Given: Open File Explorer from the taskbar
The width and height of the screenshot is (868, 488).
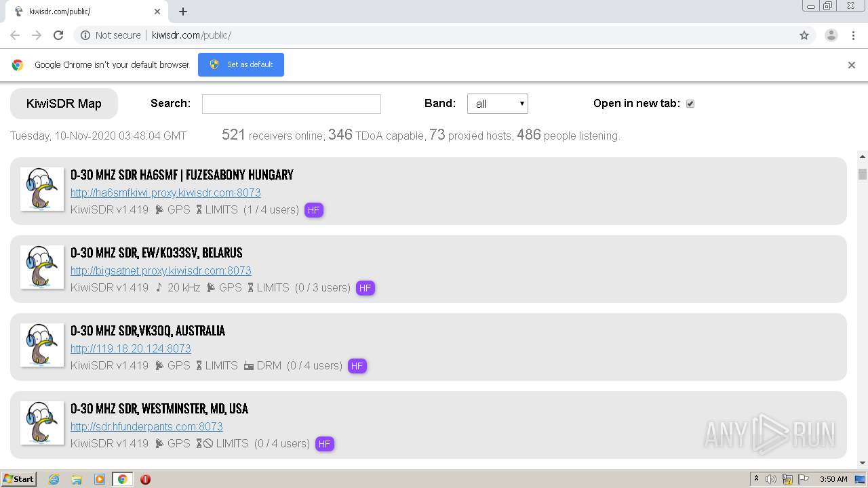Looking at the screenshot, I should pos(77,479).
